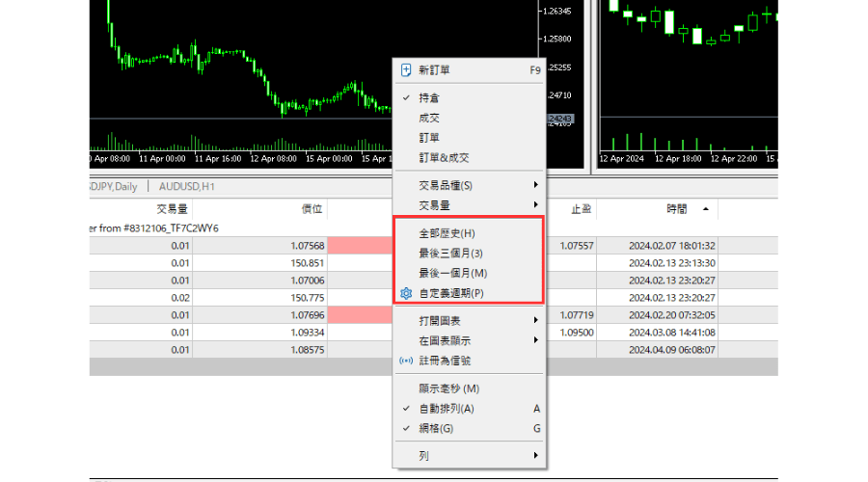Image resolution: width=868 pixels, height=482 pixels.
Task: Select 全部歷史(H) from the context menu
Action: click(x=447, y=233)
